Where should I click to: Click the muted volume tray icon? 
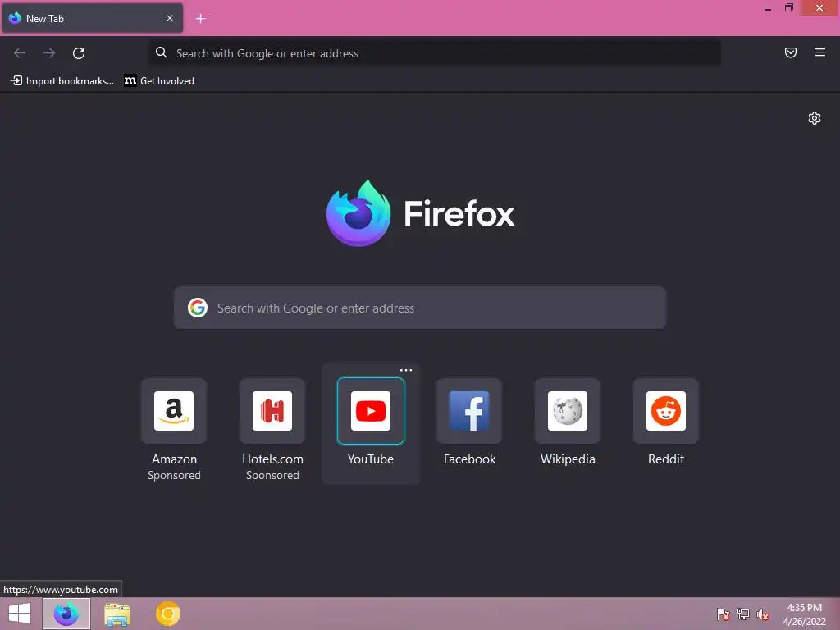click(763, 614)
